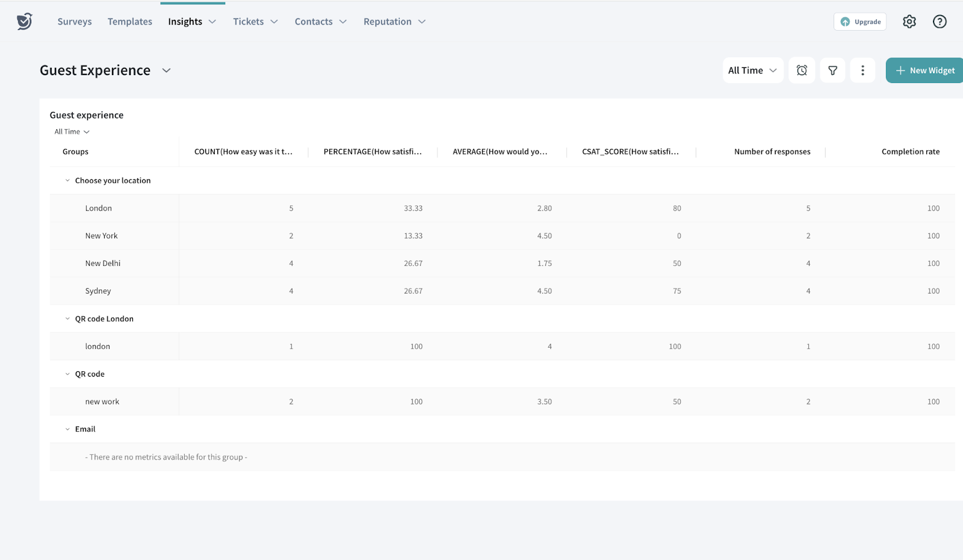Click the SurveySparrow bird logo
The height and width of the screenshot is (560, 963).
(24, 21)
